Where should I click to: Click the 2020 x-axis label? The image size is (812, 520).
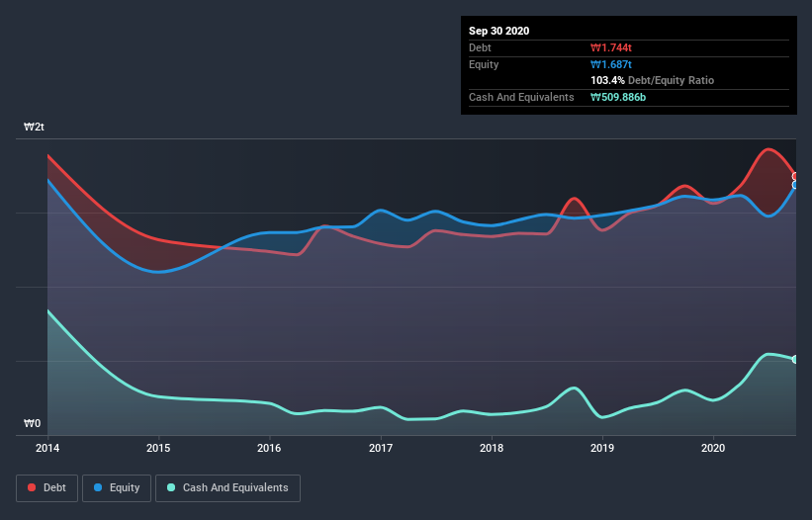click(x=713, y=448)
